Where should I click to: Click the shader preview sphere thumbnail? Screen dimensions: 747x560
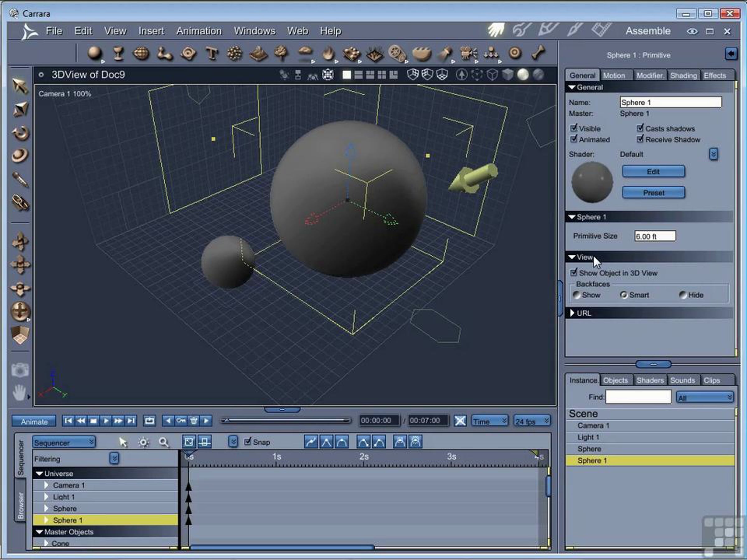[x=592, y=182]
